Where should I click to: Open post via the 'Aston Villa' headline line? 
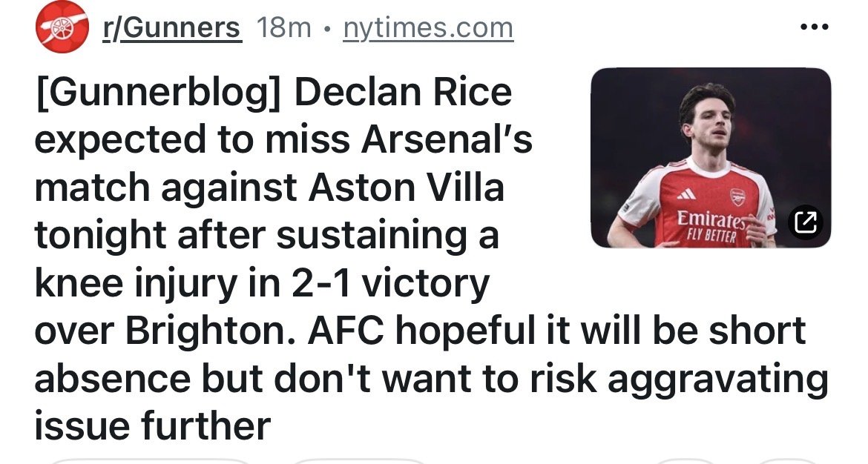(269, 188)
